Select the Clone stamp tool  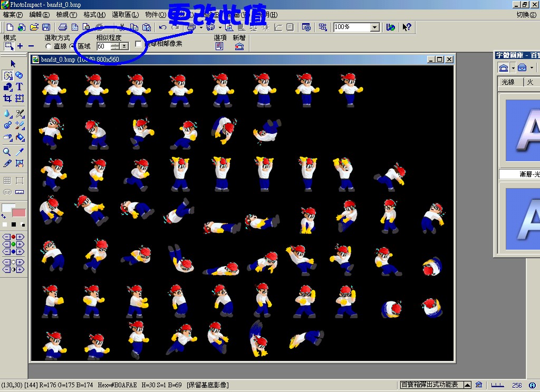coord(7,125)
